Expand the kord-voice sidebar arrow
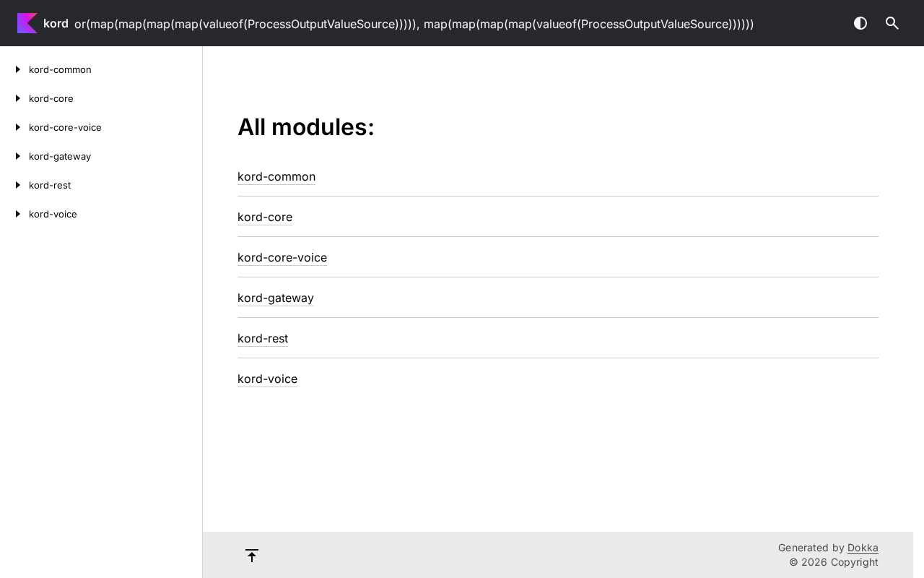The height and width of the screenshot is (578, 924). pos(18,214)
